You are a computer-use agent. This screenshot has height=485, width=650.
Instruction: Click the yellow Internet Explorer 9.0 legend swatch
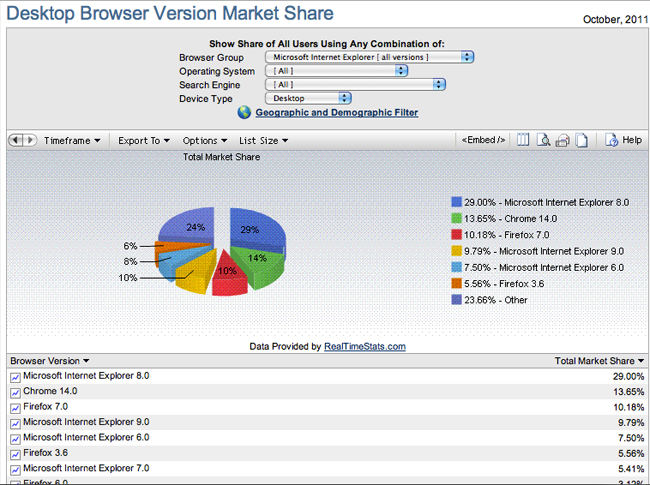click(x=456, y=251)
